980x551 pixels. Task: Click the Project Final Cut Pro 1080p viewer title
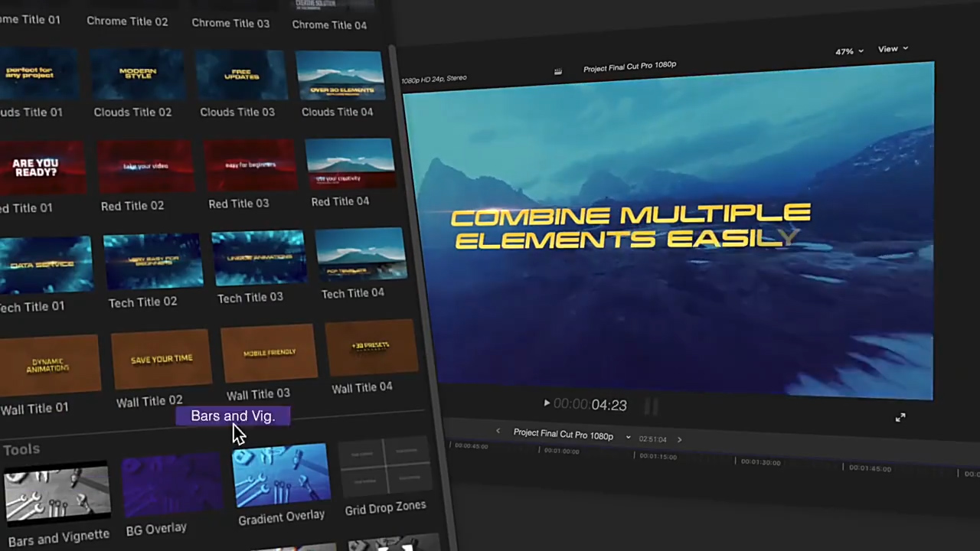[x=629, y=67]
